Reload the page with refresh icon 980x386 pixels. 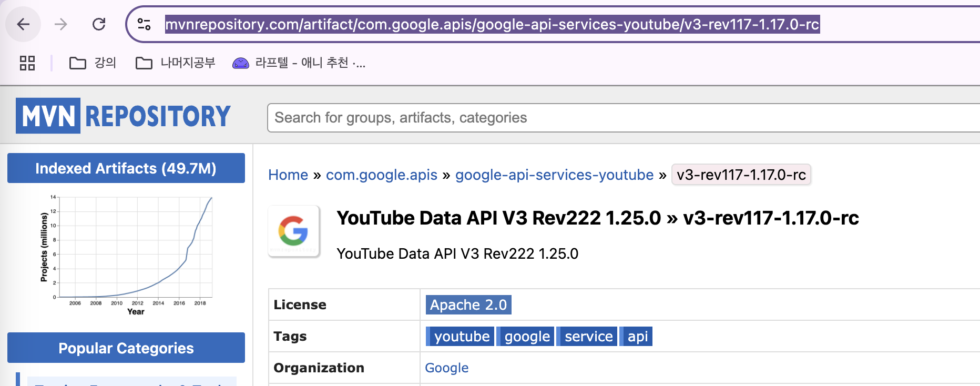[x=99, y=24]
